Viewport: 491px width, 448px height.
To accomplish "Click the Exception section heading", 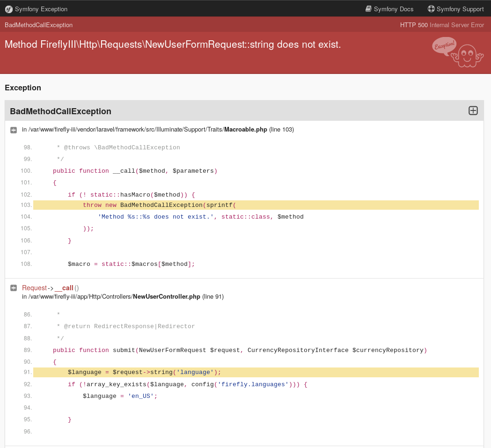I will click(x=23, y=88).
